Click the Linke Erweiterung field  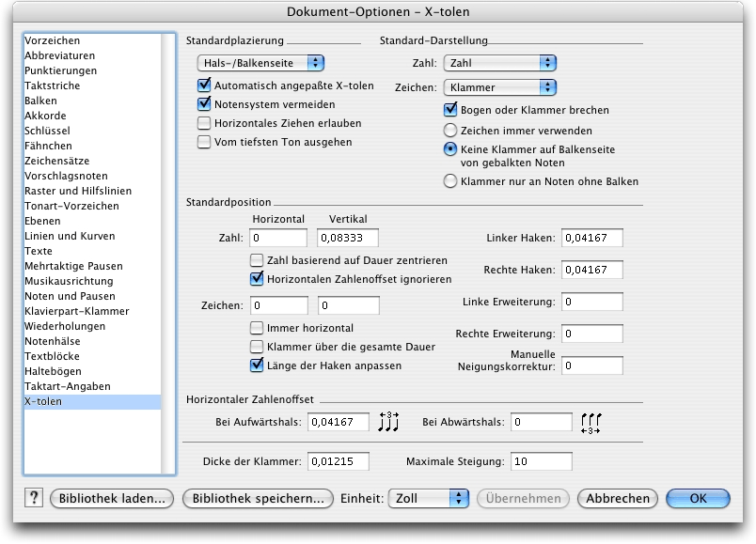tap(592, 302)
